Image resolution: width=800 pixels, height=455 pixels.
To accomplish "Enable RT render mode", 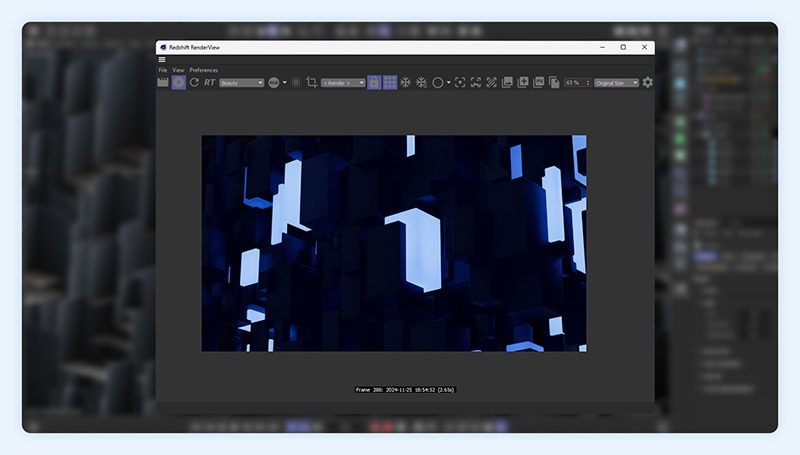I will pyautogui.click(x=210, y=82).
